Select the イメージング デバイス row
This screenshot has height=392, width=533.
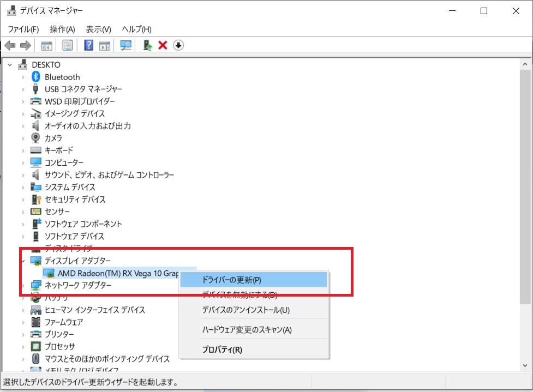click(75, 113)
